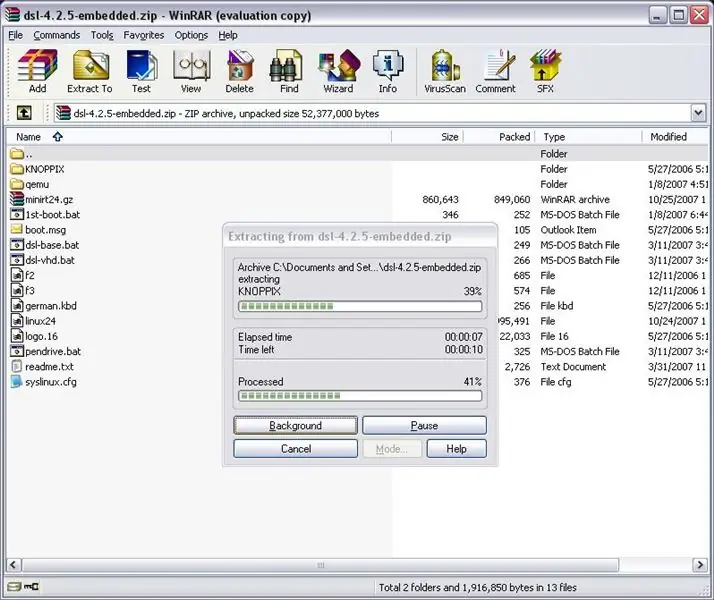
Task: Click the Background button
Action: (x=296, y=425)
